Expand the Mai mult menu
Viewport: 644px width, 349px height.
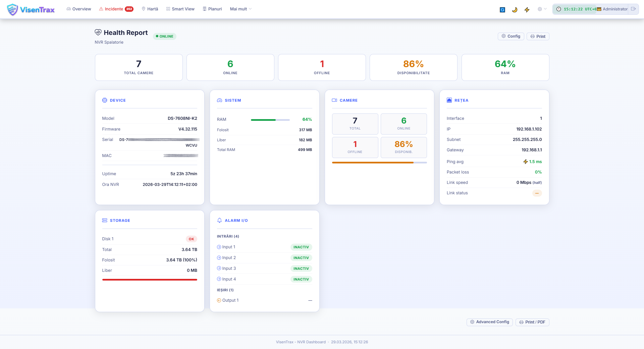[240, 9]
